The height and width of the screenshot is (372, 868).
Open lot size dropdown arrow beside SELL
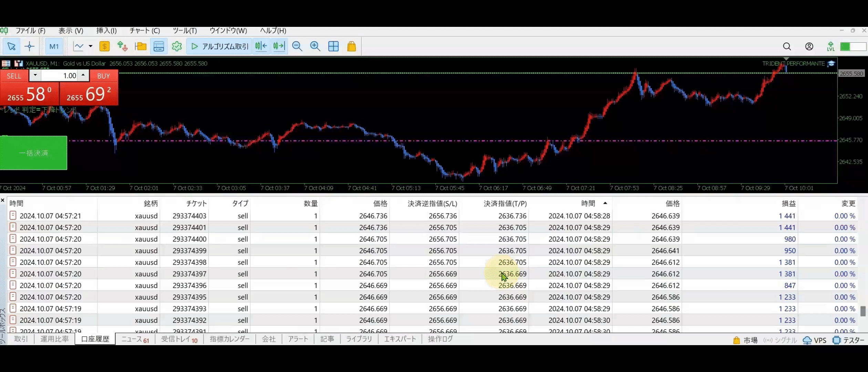(x=35, y=75)
